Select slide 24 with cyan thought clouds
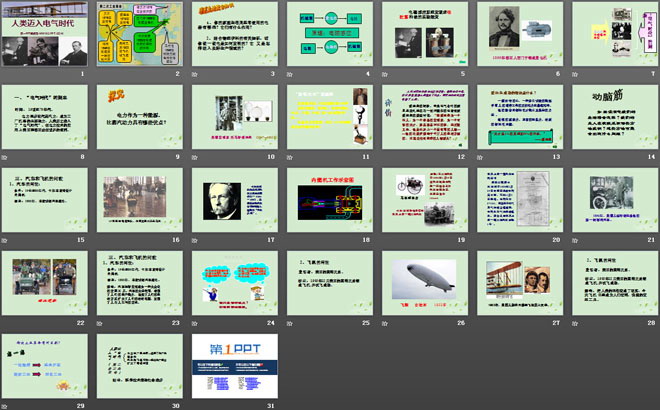 [x=235, y=283]
